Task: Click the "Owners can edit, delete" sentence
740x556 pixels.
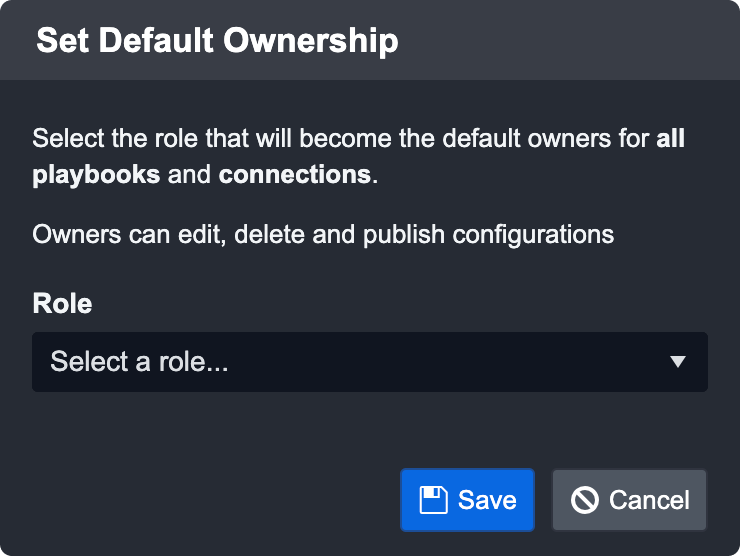Action: click(152, 235)
